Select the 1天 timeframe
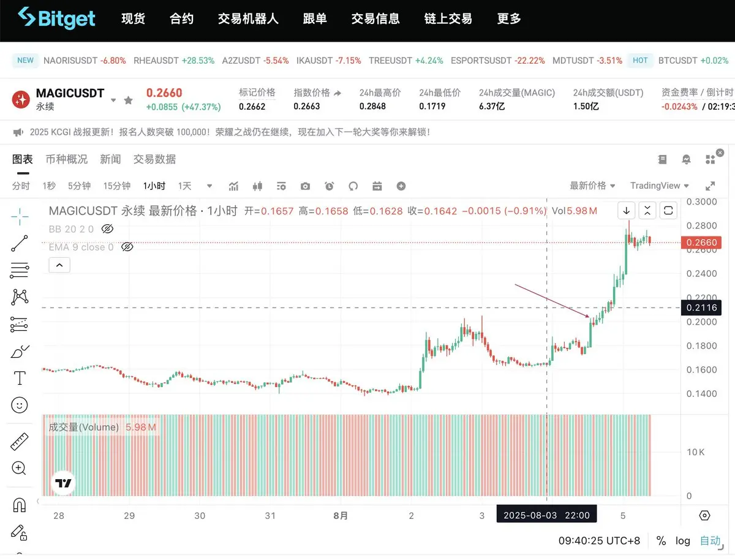 (184, 186)
